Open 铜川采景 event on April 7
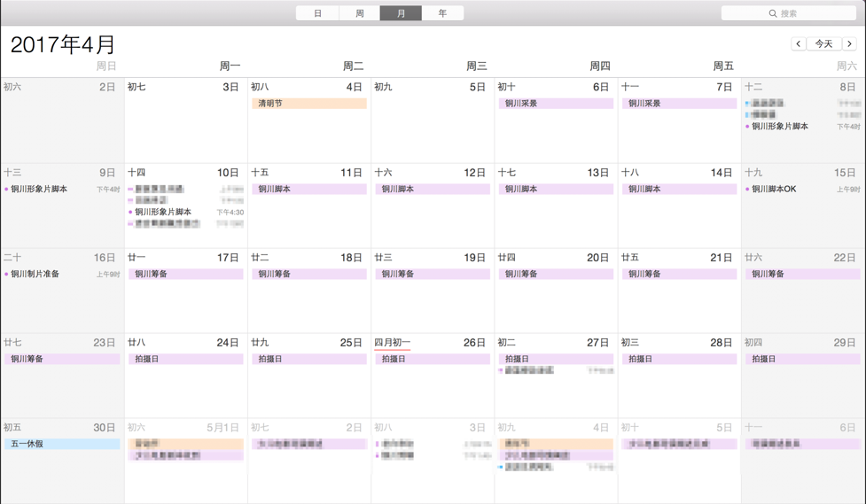This screenshot has width=866, height=504. pos(679,104)
